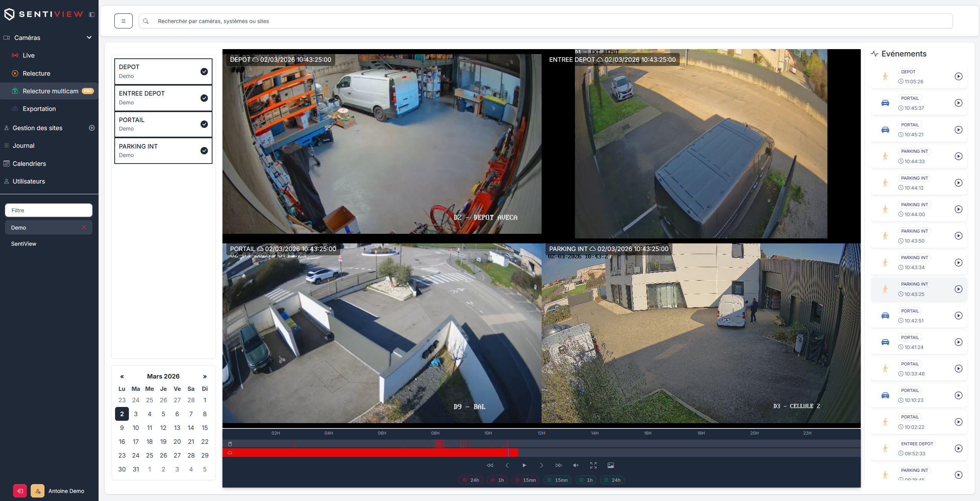The image size is (980, 501).
Task: Jump back 15mn with the red button
Action: 525,480
